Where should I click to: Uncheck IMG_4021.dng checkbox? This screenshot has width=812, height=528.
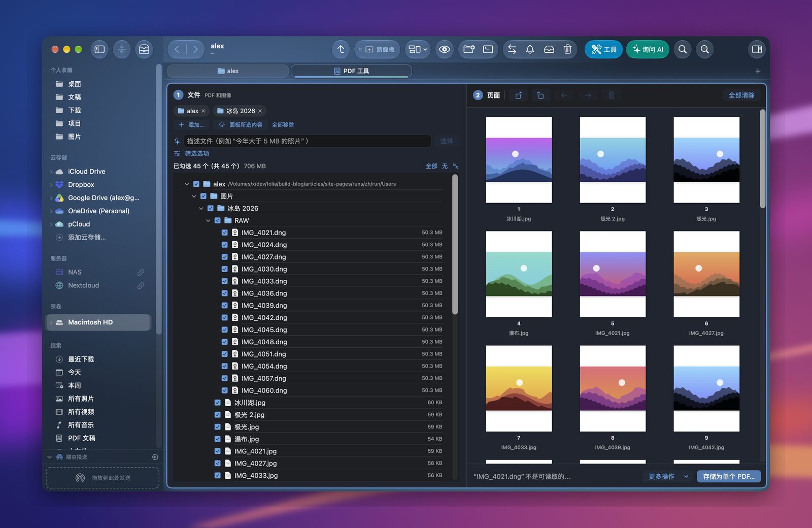pyautogui.click(x=224, y=233)
